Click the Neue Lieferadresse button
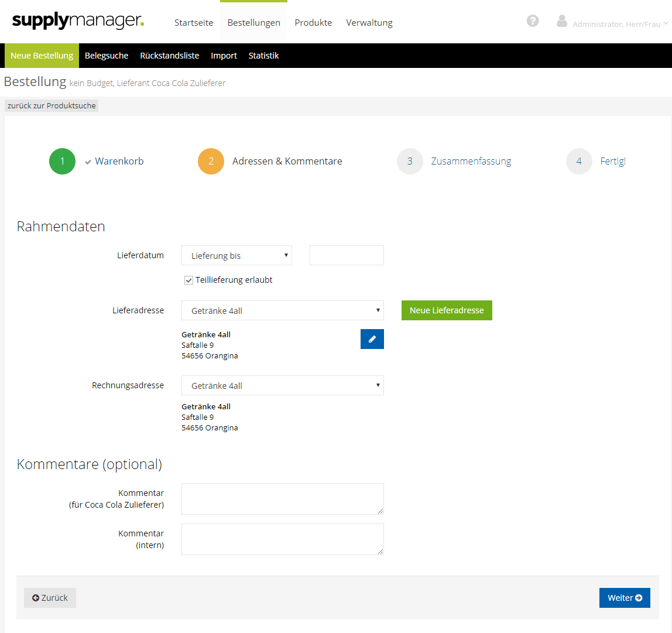Image resolution: width=672 pixels, height=633 pixels. [447, 310]
